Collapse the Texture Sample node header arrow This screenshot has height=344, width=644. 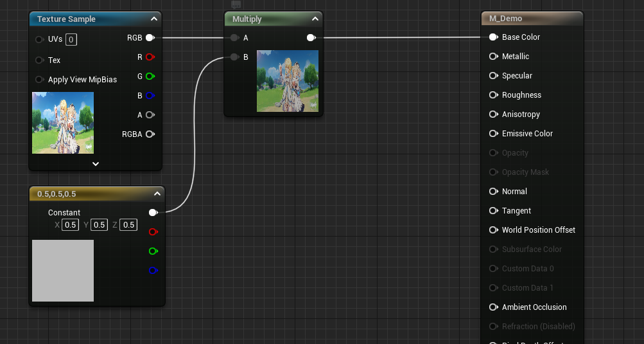pyautogui.click(x=153, y=19)
